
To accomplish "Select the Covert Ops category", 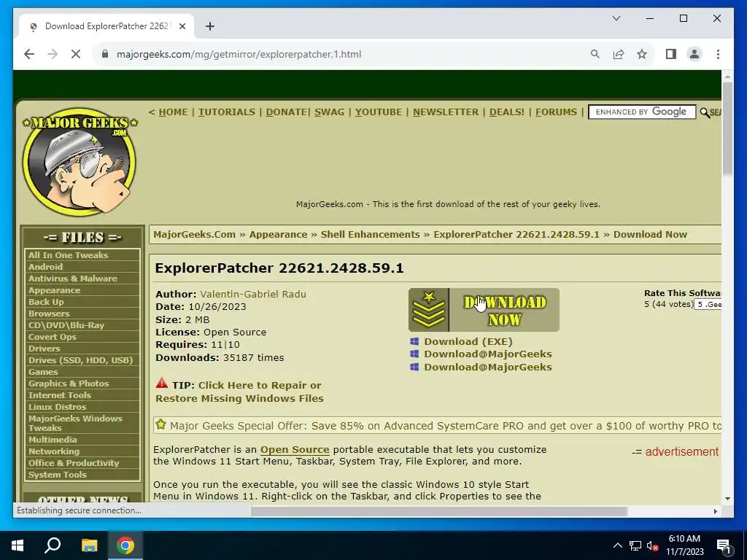I will coord(82,337).
